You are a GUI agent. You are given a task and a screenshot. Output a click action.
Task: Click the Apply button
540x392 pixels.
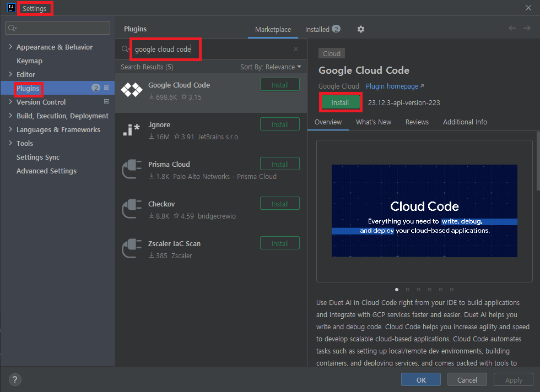(x=514, y=379)
